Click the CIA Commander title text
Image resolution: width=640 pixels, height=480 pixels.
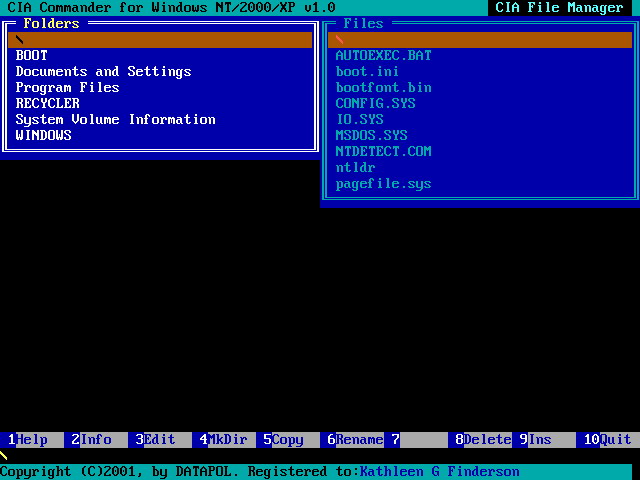click(171, 8)
